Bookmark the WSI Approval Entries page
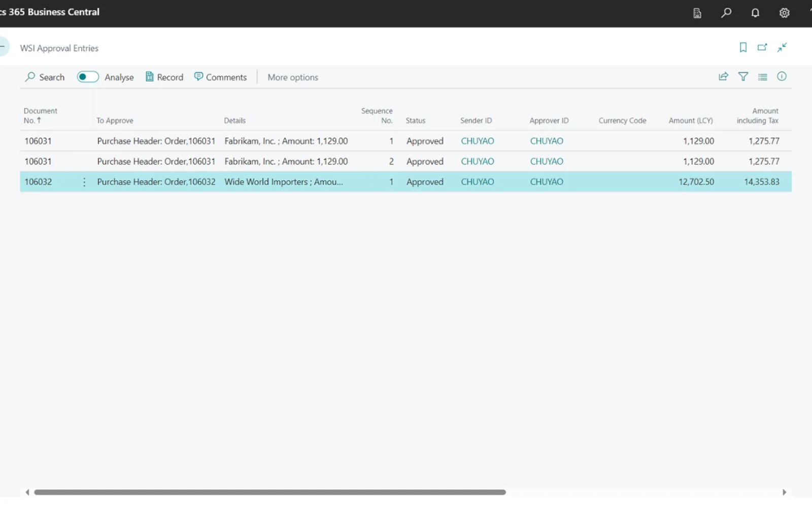 tap(743, 47)
